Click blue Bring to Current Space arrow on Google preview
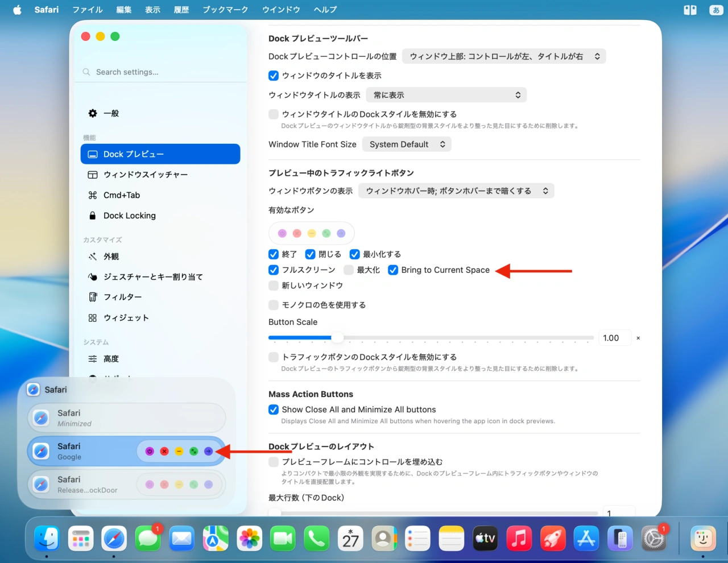The image size is (728, 563). [x=209, y=451]
